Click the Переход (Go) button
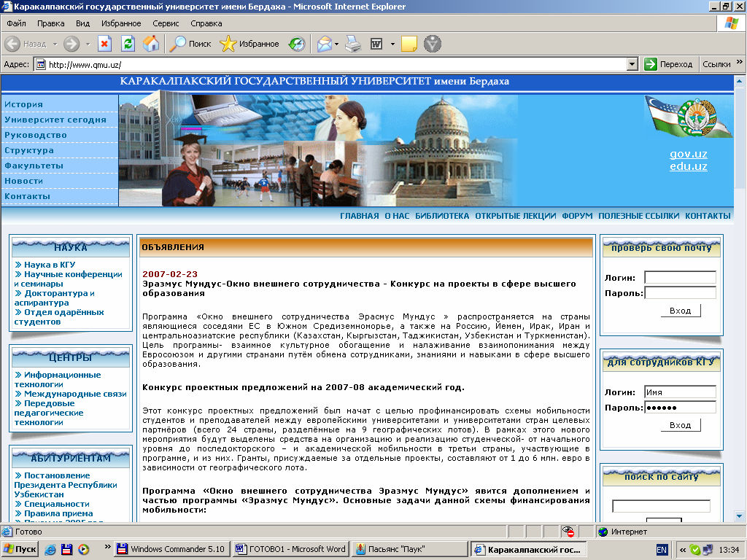 [x=668, y=64]
